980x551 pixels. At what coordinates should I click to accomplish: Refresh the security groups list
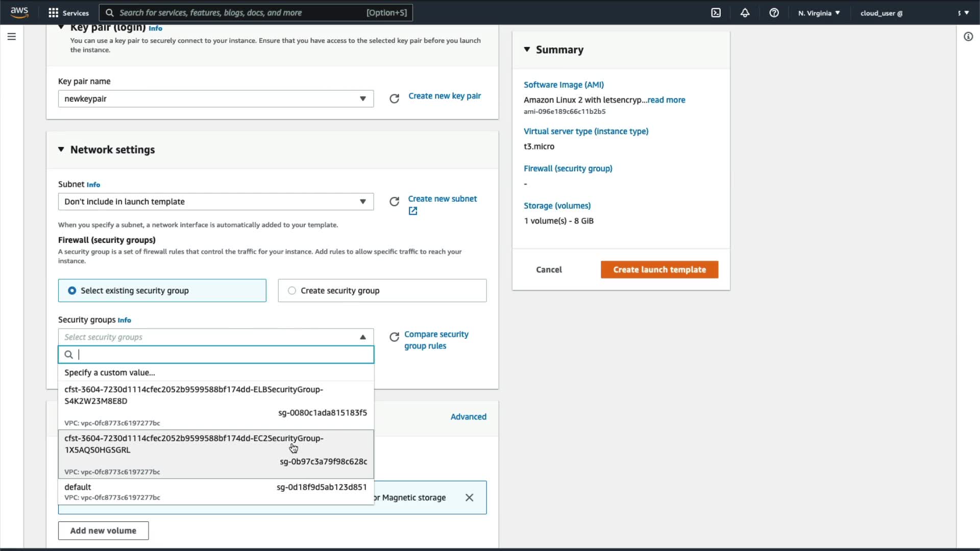394,337
